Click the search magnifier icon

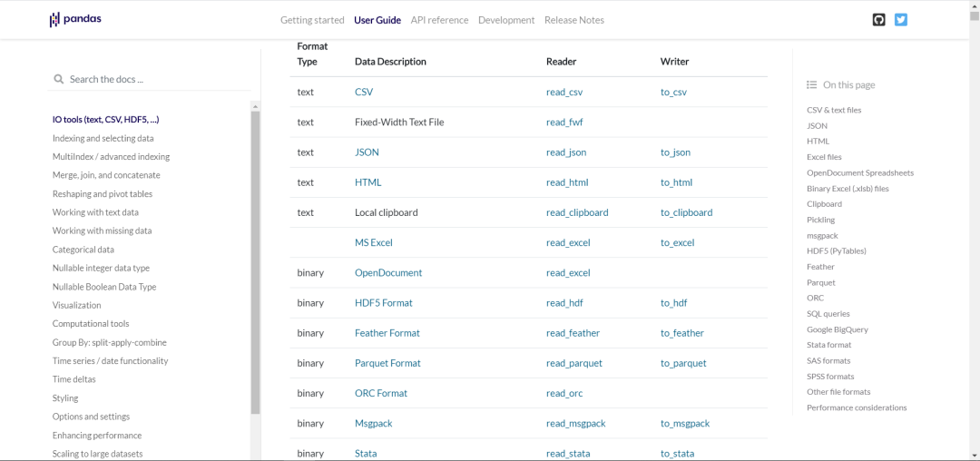pyautogui.click(x=59, y=79)
